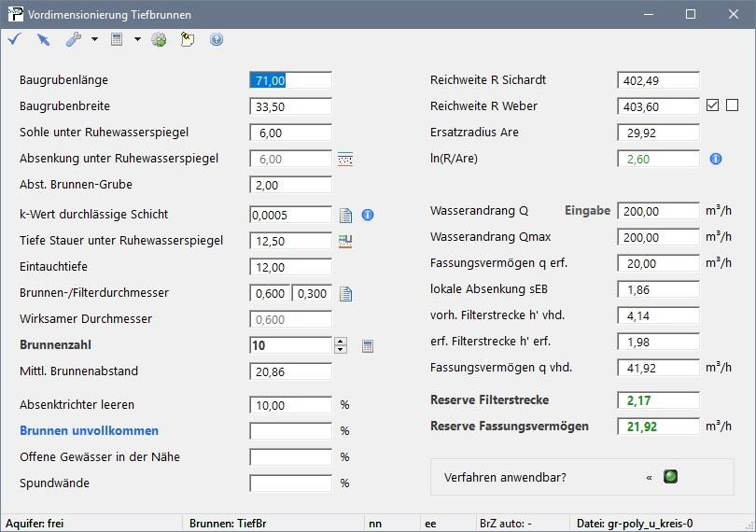Increase Brunnenzahl with the up spinner arrow
756x532 pixels.
341,342
